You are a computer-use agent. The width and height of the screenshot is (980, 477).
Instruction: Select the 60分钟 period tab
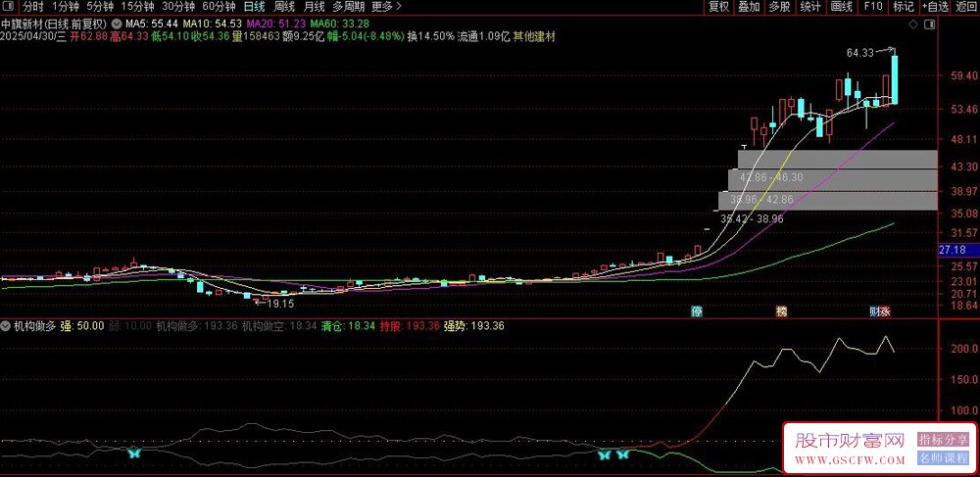point(219,7)
